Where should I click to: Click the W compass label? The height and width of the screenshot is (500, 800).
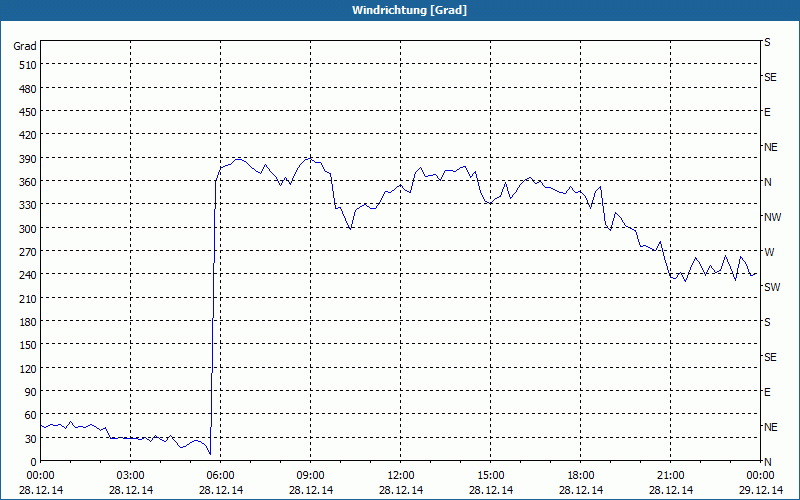(768, 252)
